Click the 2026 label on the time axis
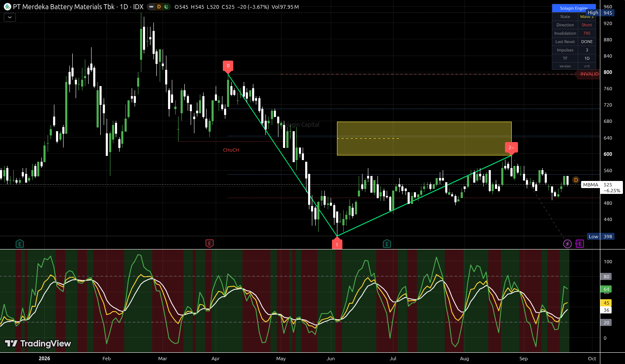The image size is (625, 364). [44, 359]
